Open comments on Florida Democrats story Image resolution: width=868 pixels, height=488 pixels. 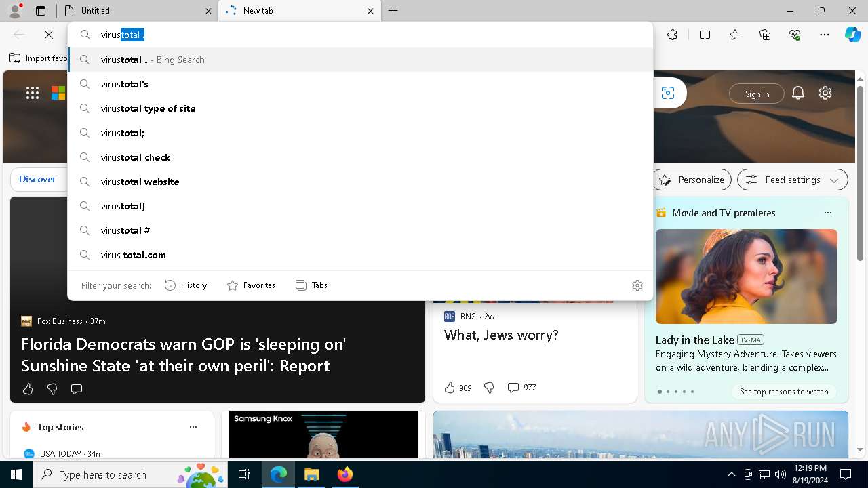coord(77,389)
